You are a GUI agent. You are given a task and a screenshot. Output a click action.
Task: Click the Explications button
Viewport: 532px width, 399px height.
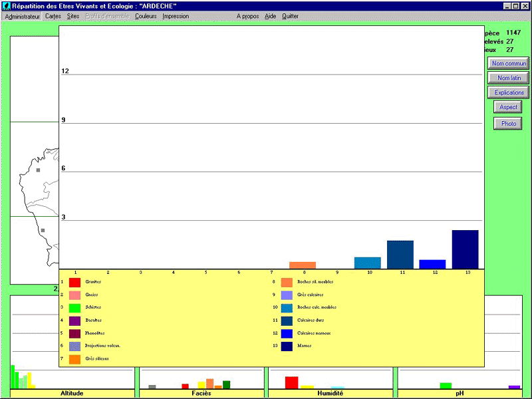pos(509,92)
